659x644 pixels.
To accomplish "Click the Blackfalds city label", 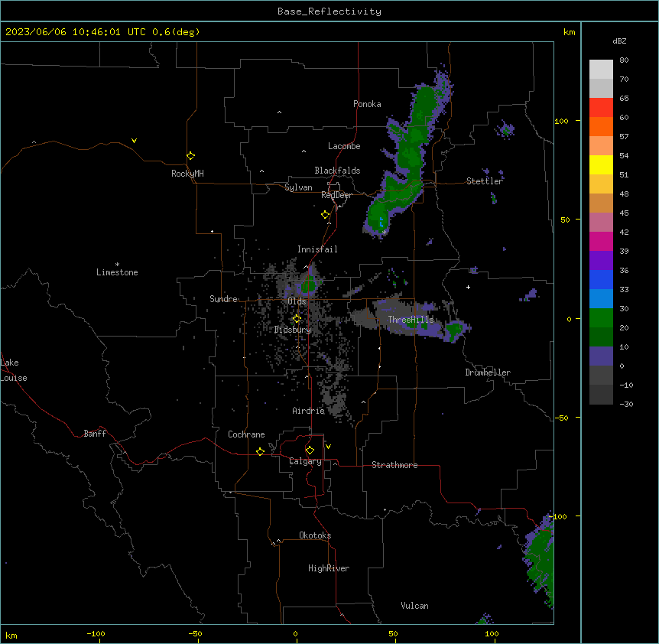I will (337, 171).
